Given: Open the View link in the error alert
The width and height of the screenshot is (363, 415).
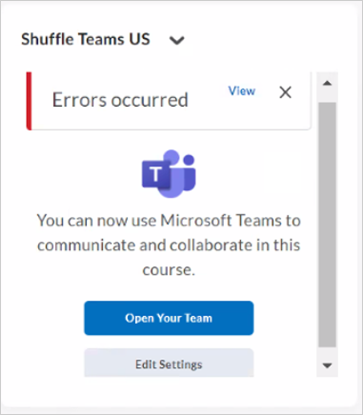Looking at the screenshot, I should click(242, 91).
